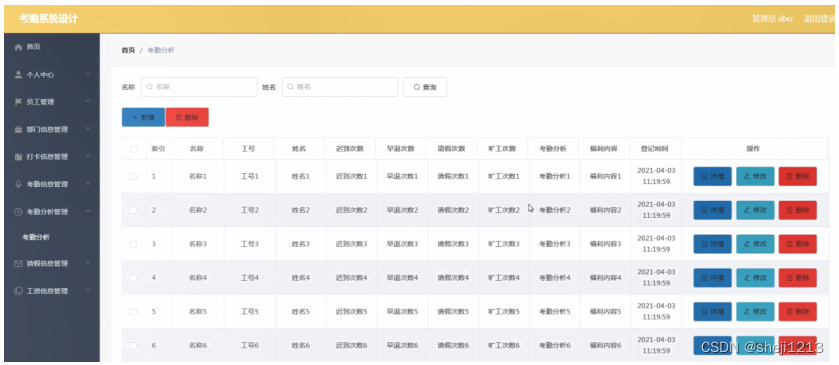Viewport: 839px width, 365px height.
Task: Click the cell 姓名6
Action: click(x=300, y=345)
